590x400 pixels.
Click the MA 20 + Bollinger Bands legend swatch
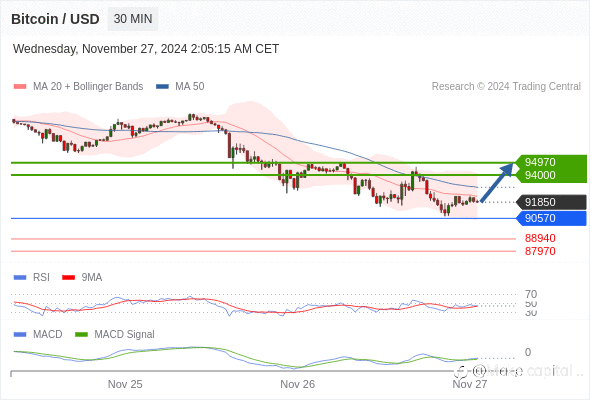pos(20,87)
